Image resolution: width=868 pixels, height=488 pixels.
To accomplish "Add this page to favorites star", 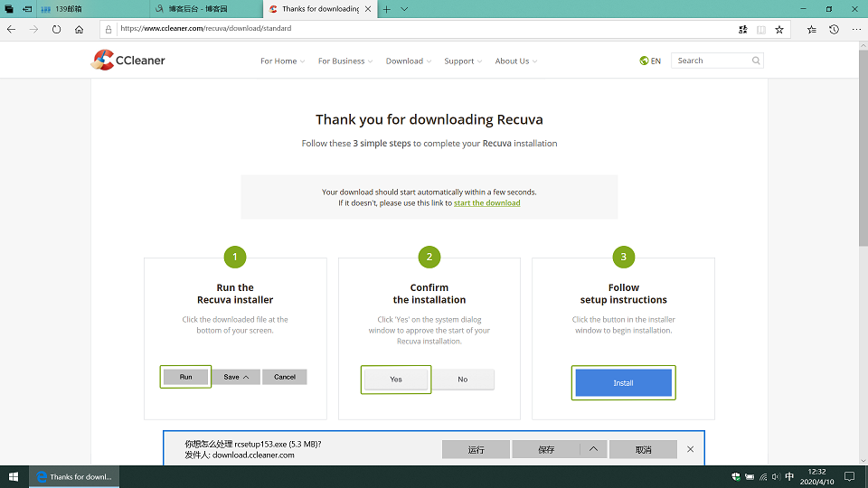I will pyautogui.click(x=779, y=30).
